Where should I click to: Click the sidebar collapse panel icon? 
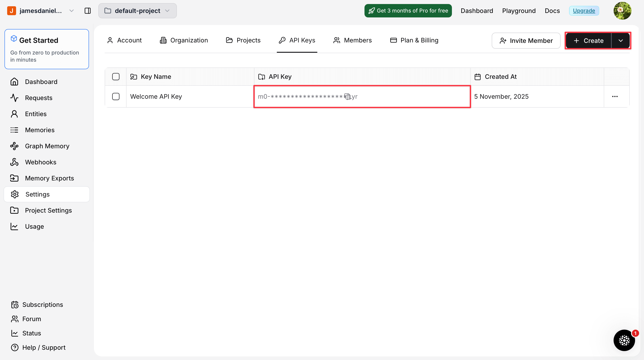click(87, 11)
